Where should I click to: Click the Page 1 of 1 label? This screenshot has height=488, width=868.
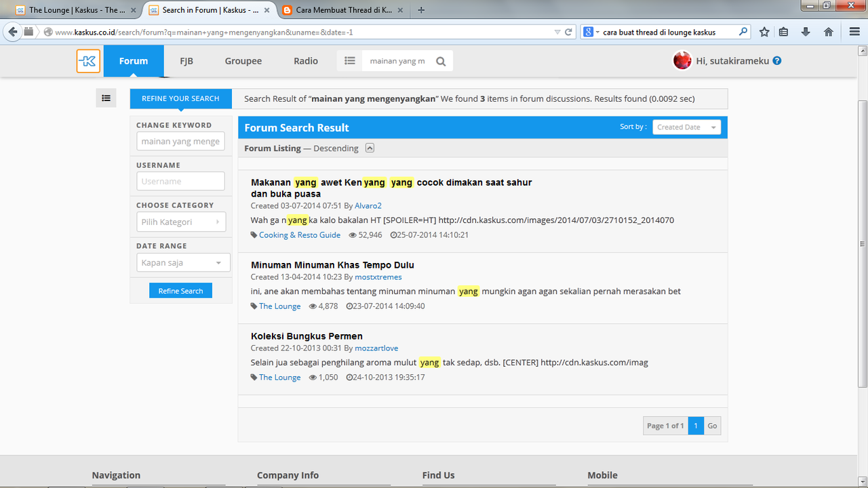pos(665,426)
